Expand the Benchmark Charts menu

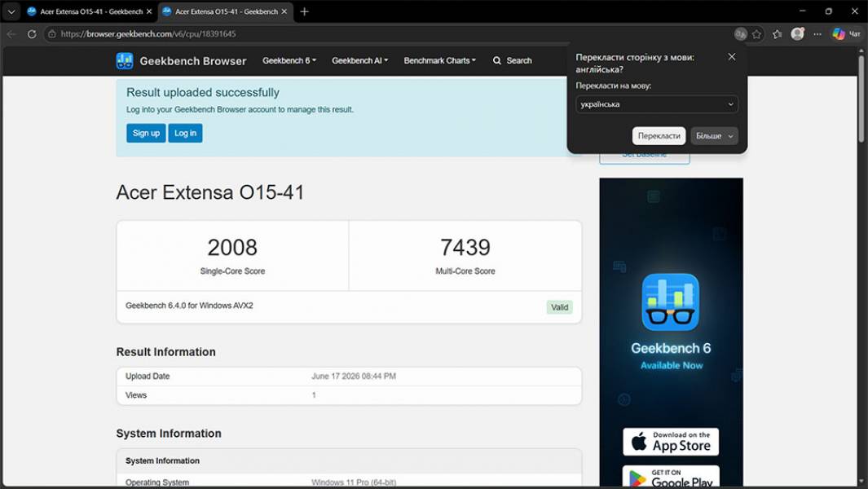(439, 61)
